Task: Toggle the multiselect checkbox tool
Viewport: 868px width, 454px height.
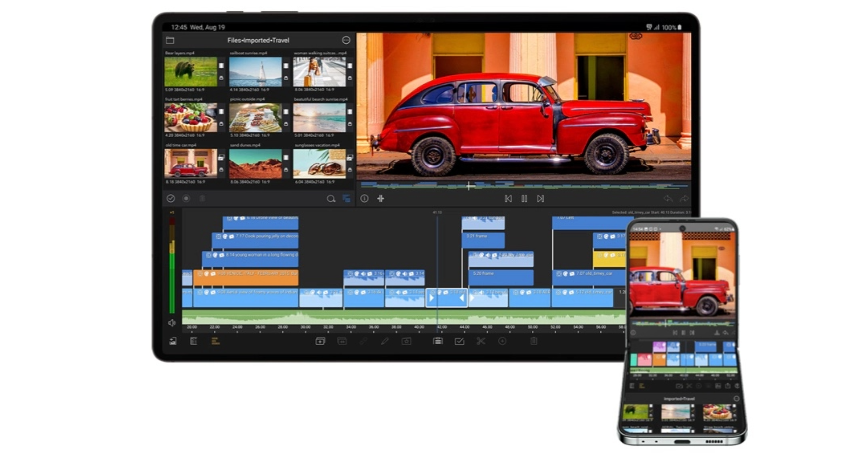Action: pos(459,341)
